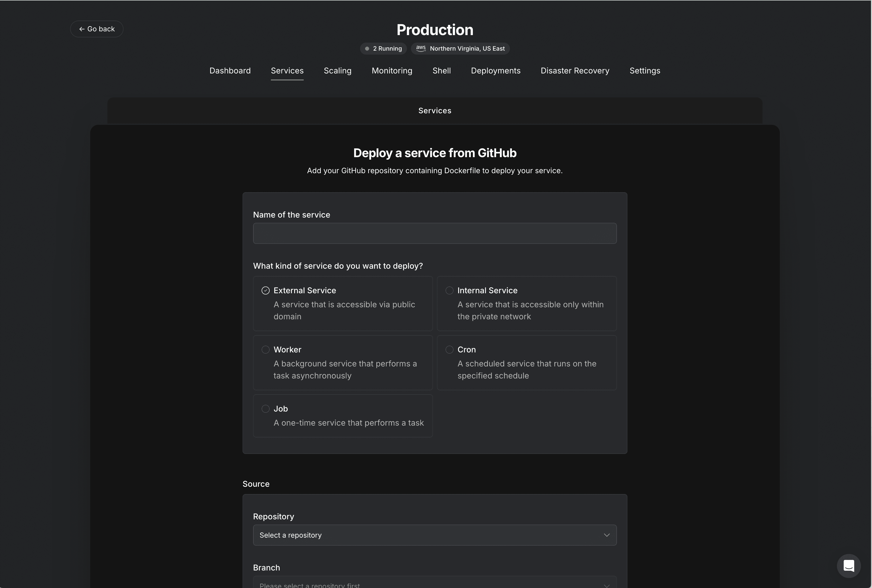
Task: Click the chevron on the Repository field
Action: pyautogui.click(x=607, y=535)
